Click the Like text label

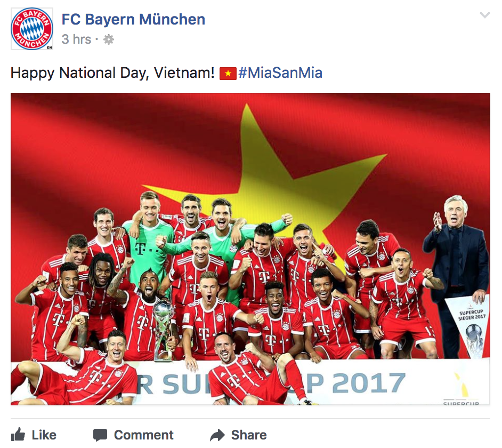[44, 435]
